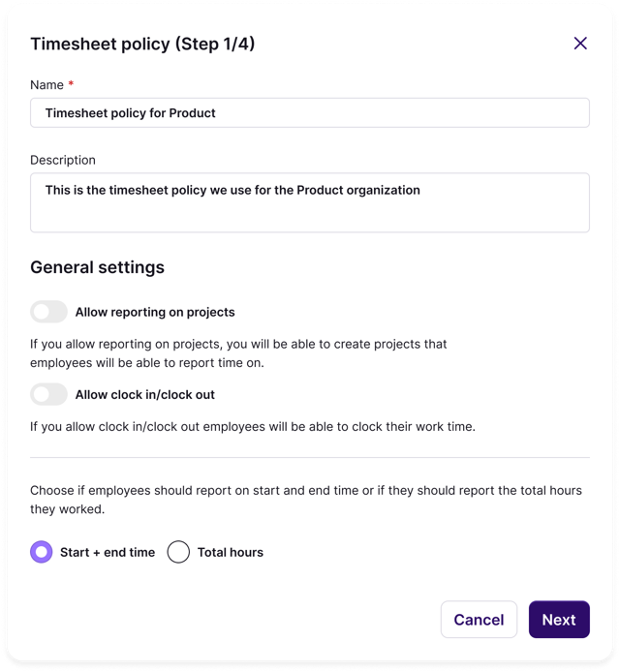
Task: Click the red required asterisk beside Name
Action: pyautogui.click(x=71, y=85)
